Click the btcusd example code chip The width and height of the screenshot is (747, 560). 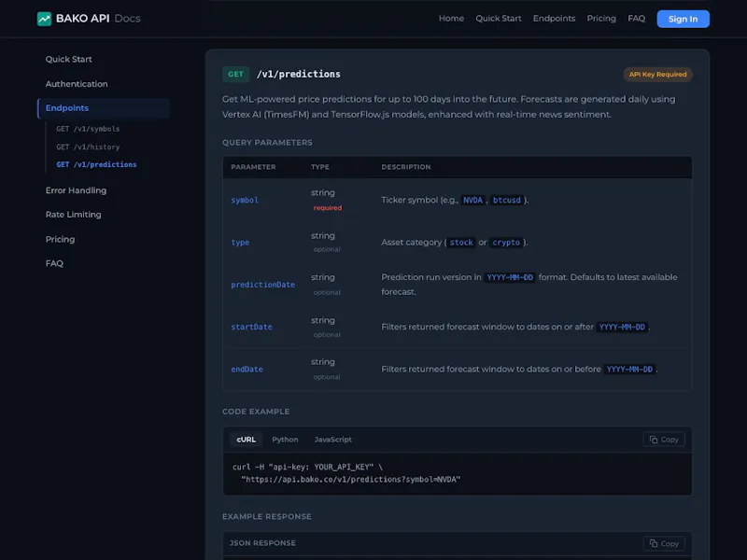click(506, 200)
